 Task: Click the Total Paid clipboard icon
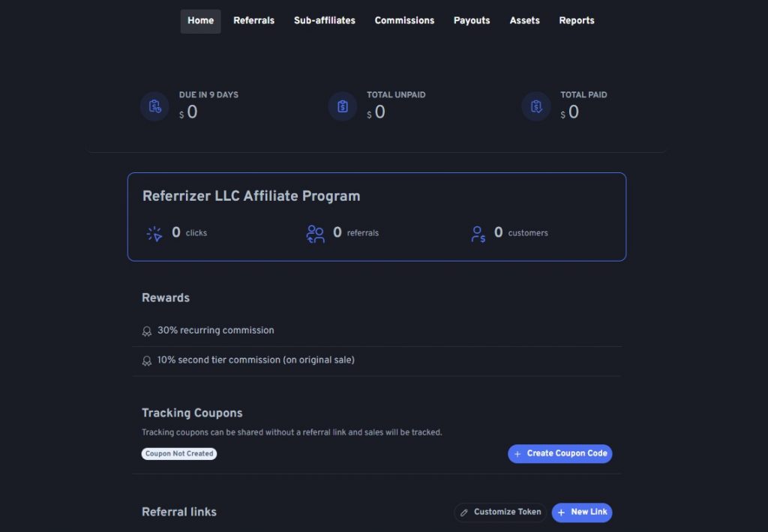536,106
